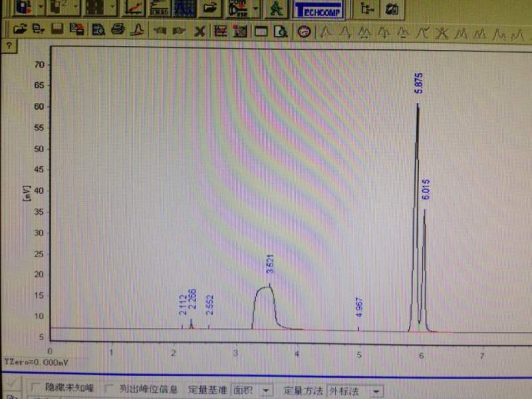Open the calibration curve icon with red line
This screenshot has height=399, width=532.
(x=133, y=8)
